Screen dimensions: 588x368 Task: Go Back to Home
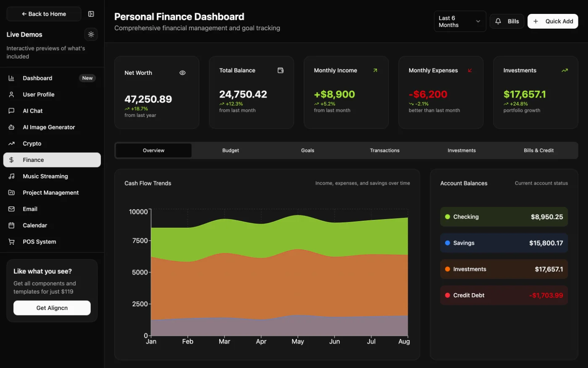point(44,14)
